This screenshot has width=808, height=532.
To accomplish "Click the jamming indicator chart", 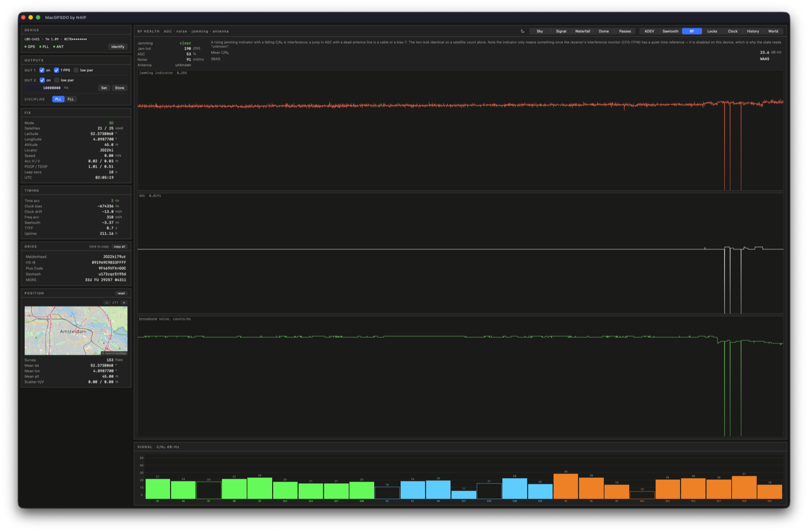I will [x=461, y=130].
